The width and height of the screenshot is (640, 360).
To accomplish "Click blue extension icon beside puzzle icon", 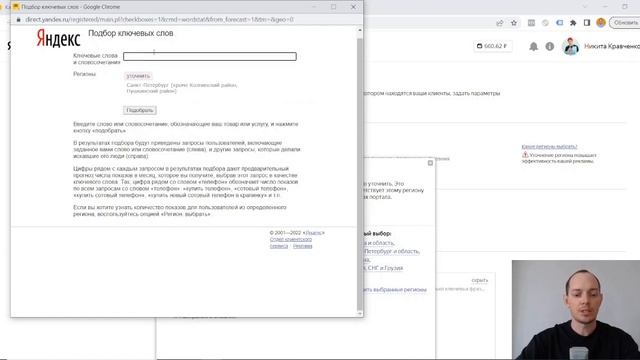I will coord(559,23).
